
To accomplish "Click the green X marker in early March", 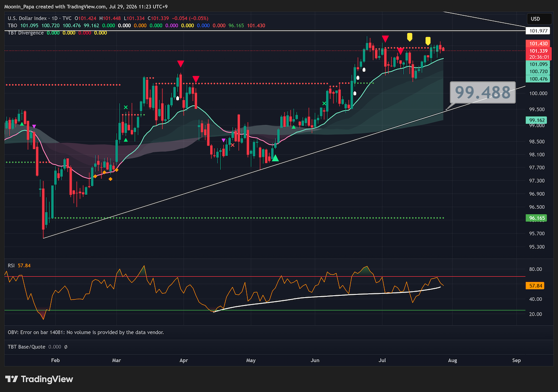I will (x=125, y=107).
